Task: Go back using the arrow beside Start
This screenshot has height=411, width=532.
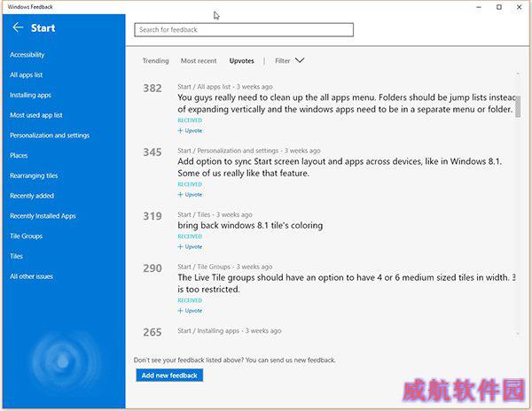Action: 18,27
